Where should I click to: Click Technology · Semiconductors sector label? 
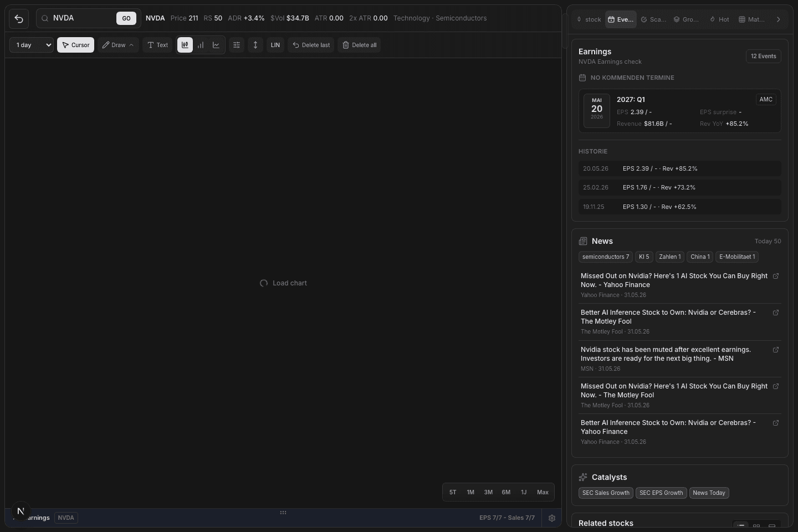(x=440, y=18)
